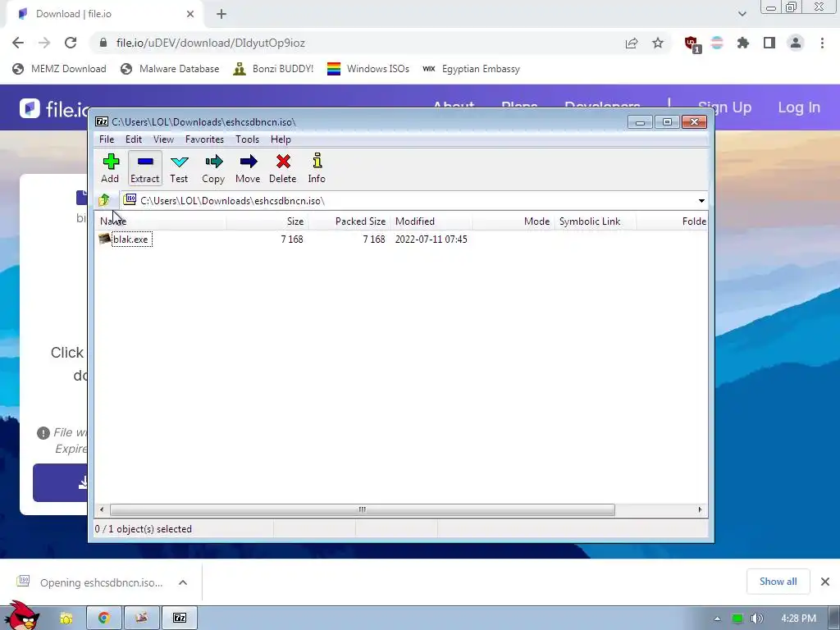Open the uBlock Origin extension icon
The height and width of the screenshot is (630, 840).
click(692, 43)
